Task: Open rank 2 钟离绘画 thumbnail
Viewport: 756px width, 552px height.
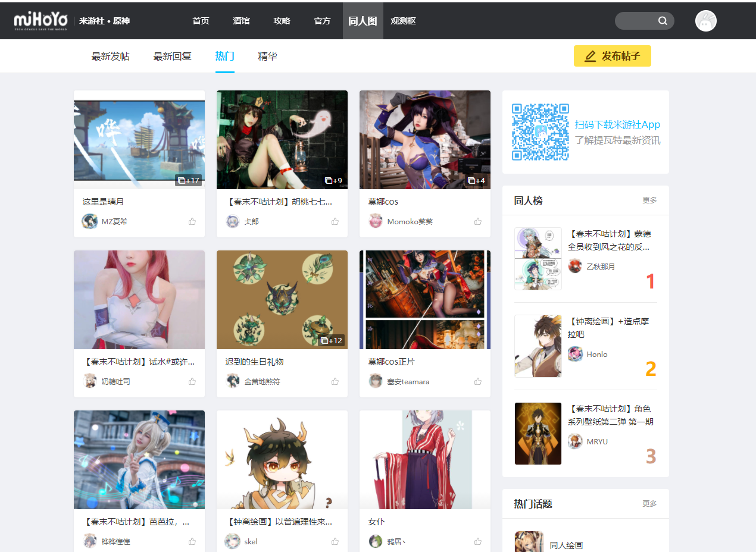Action: click(538, 346)
